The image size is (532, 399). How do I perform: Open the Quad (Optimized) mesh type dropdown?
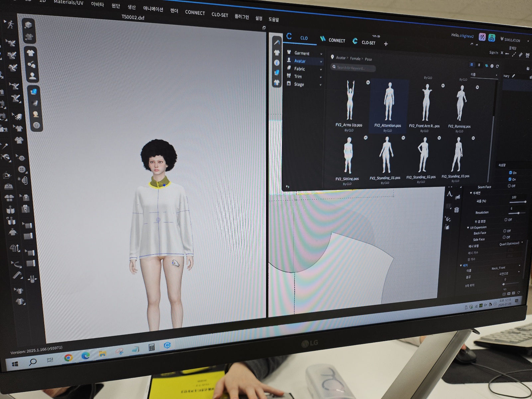click(510, 244)
